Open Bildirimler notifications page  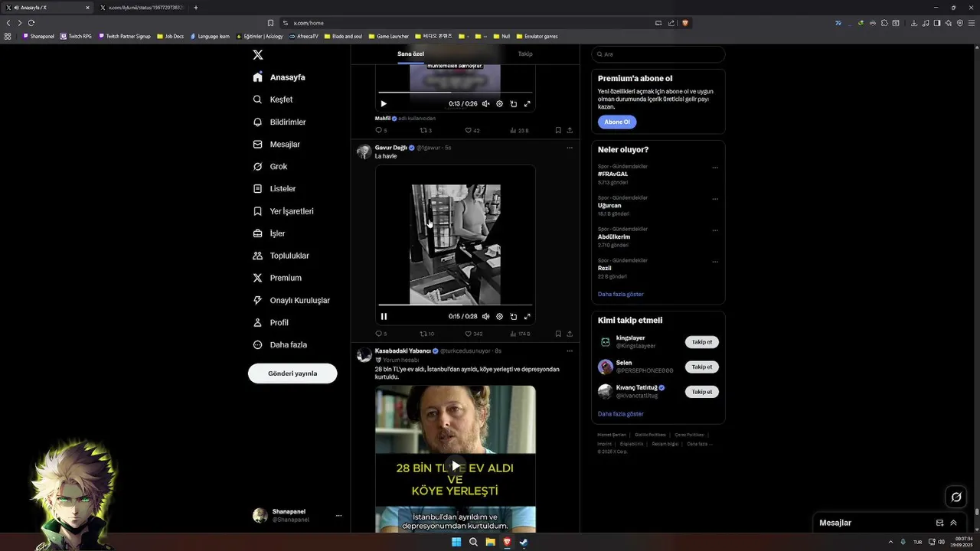point(279,122)
